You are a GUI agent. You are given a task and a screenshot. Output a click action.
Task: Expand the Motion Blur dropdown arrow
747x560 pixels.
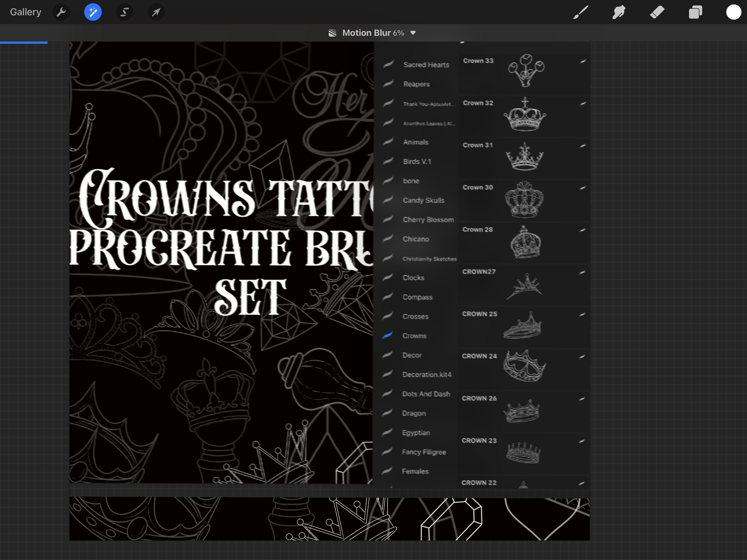pos(413,33)
